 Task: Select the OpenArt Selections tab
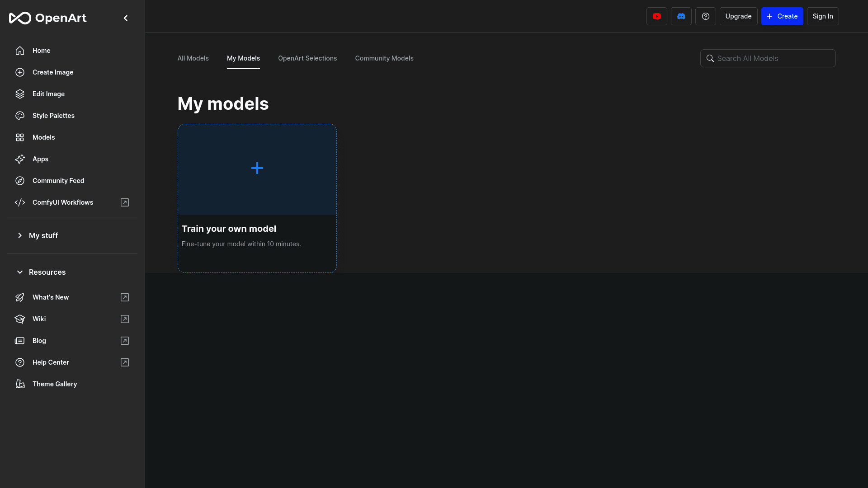pos(307,58)
